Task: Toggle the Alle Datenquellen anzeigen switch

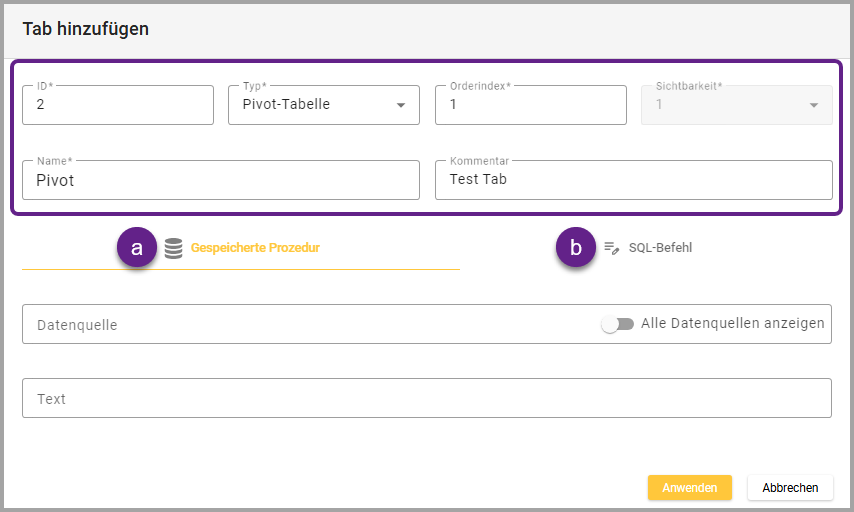Action: click(x=618, y=324)
